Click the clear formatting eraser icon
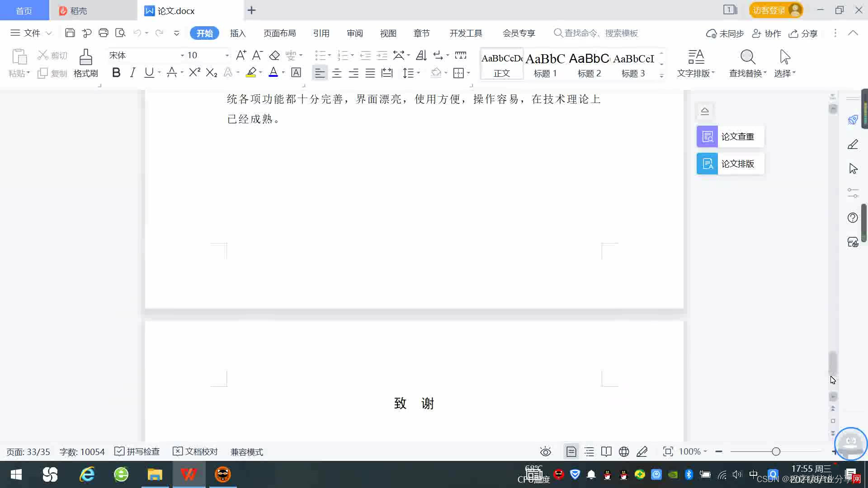This screenshot has height=488, width=868. (274, 55)
